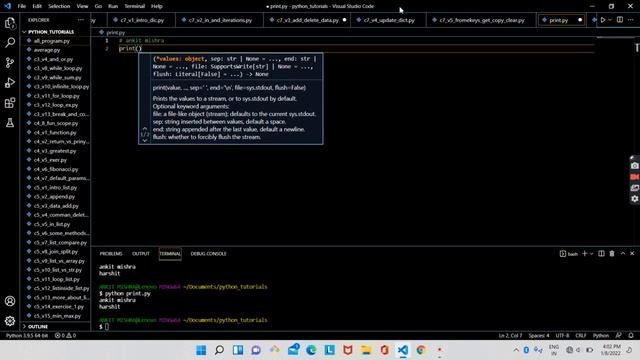Open the Explorer view in activity bar
This screenshot has width=640, height=360.
[10, 23]
